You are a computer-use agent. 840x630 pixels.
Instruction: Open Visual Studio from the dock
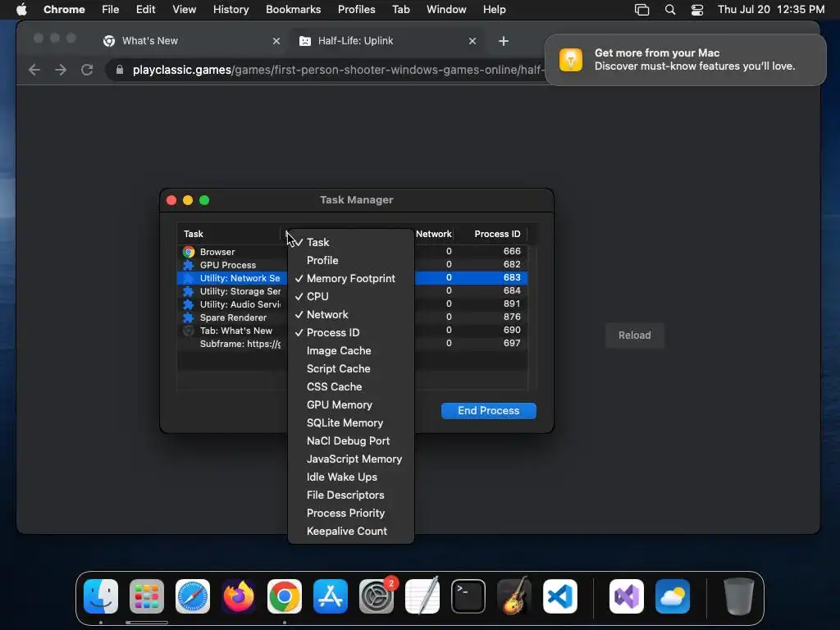627,596
